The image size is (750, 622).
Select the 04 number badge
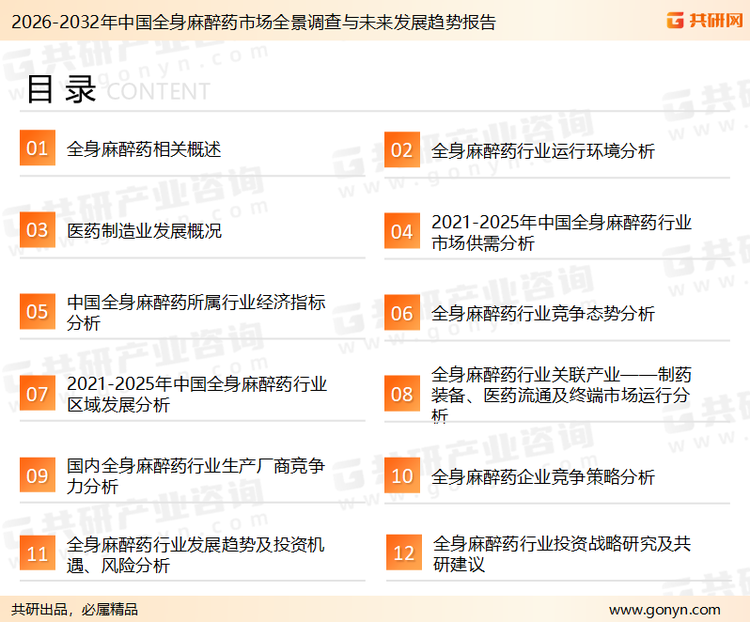click(x=401, y=231)
